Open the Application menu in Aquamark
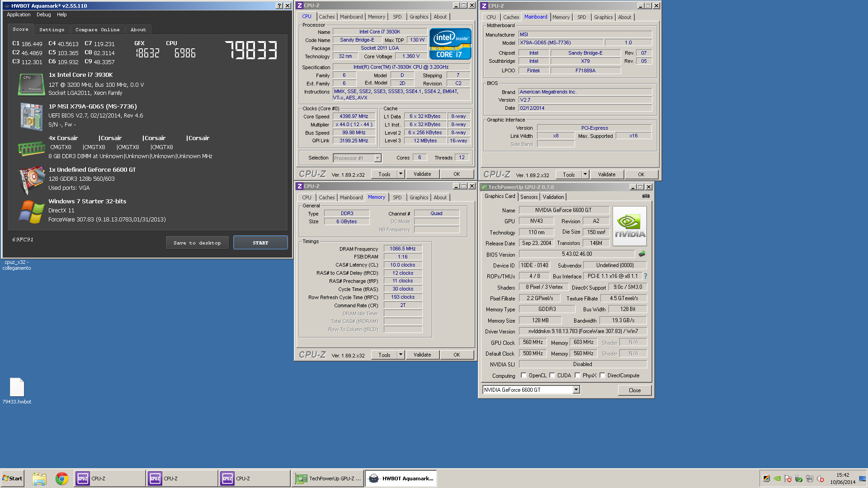Screen dimensions: 868x488 (x=19, y=14)
